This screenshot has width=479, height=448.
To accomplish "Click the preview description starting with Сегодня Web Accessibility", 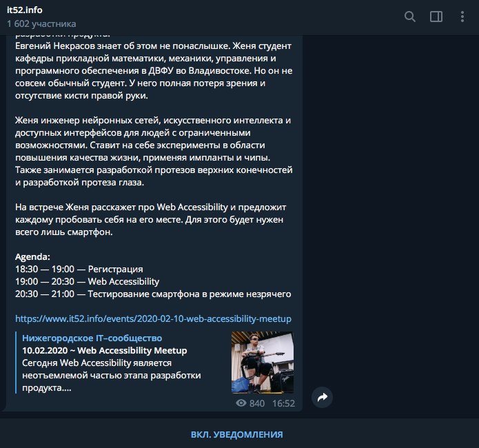I will pos(112,375).
